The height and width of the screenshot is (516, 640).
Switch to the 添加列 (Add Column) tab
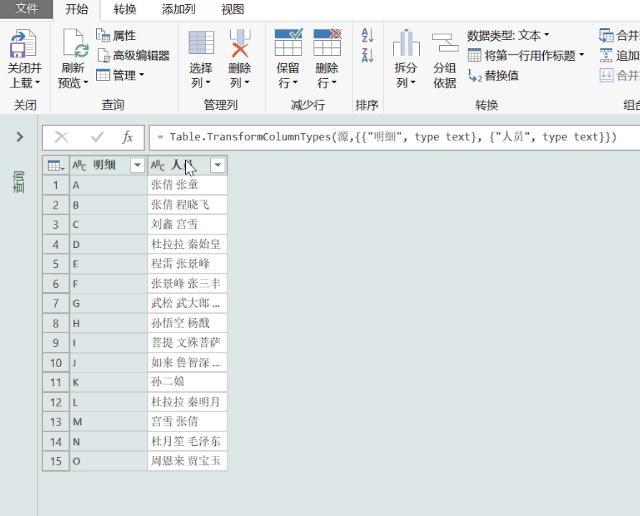pyautogui.click(x=178, y=9)
